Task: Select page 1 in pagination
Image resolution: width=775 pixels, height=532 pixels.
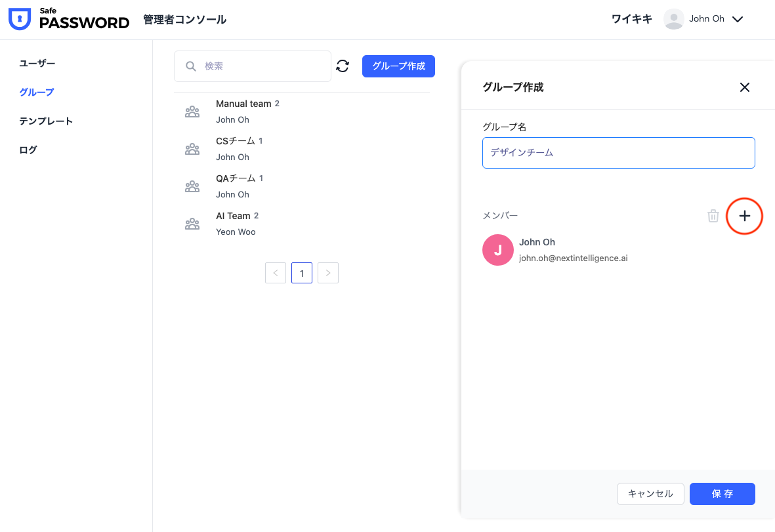Action: click(x=302, y=273)
